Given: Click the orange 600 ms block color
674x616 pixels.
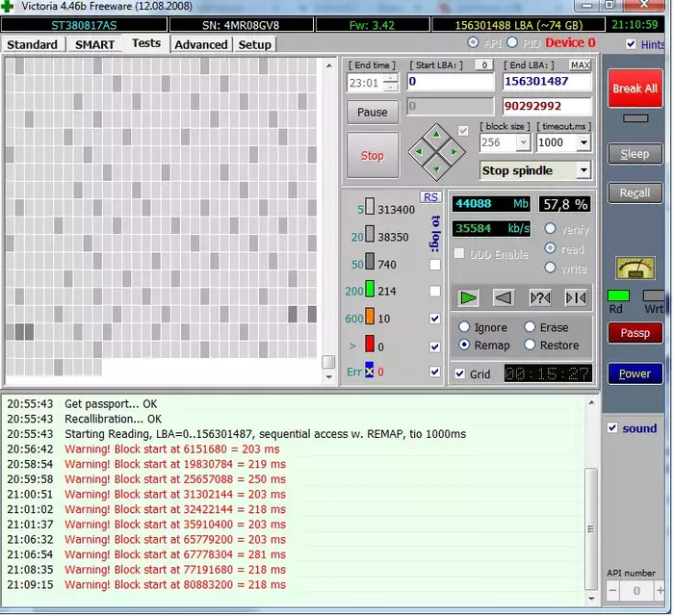Looking at the screenshot, I should 369,316.
